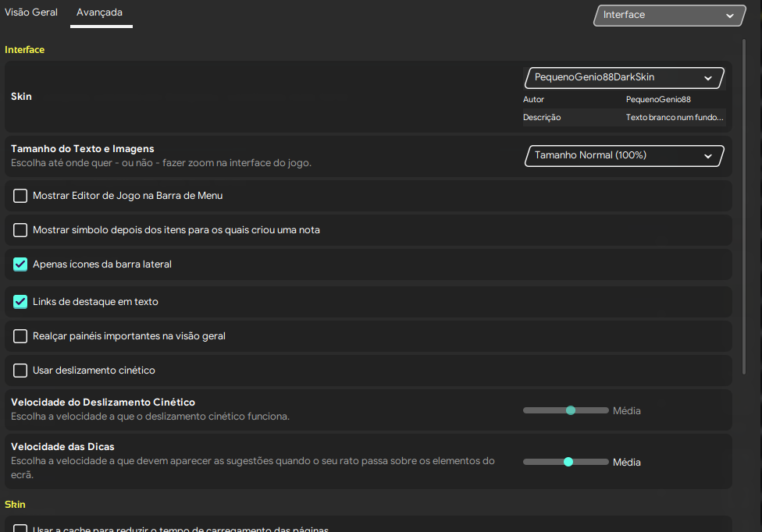Image resolution: width=762 pixels, height=532 pixels.
Task: Switch to the Visão Geral tab
Action: (31, 12)
